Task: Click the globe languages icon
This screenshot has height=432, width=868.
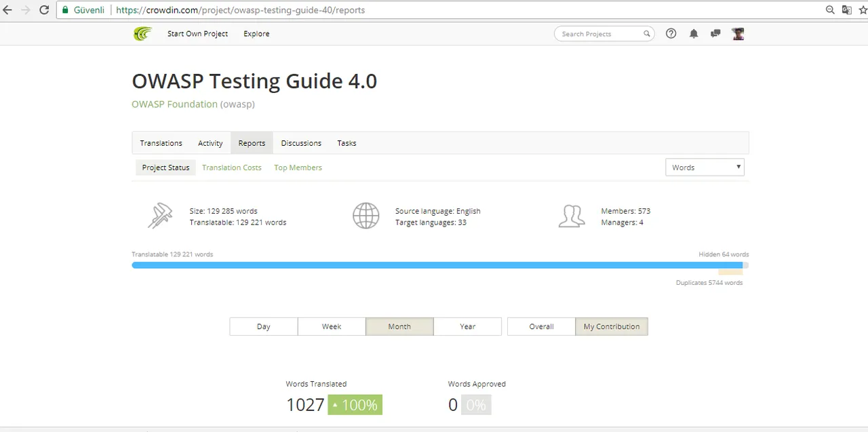Action: click(x=366, y=216)
